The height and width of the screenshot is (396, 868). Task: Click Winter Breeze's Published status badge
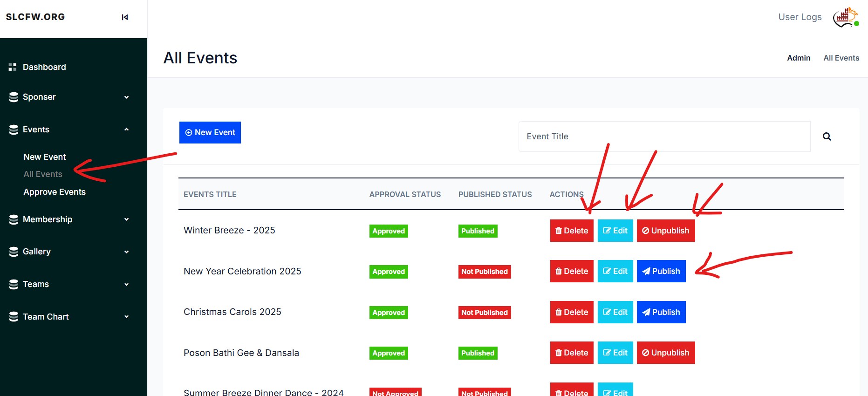[x=478, y=231]
